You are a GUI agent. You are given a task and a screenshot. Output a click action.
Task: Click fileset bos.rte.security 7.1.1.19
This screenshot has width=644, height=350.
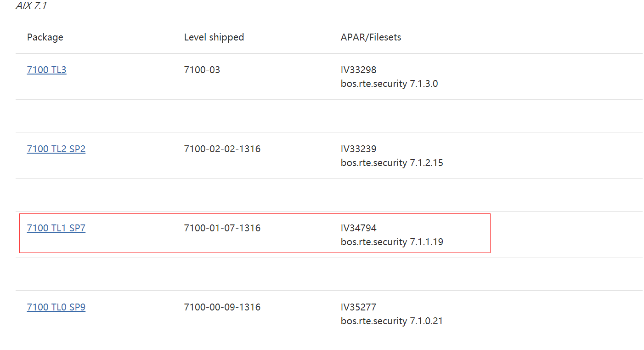[x=391, y=242]
